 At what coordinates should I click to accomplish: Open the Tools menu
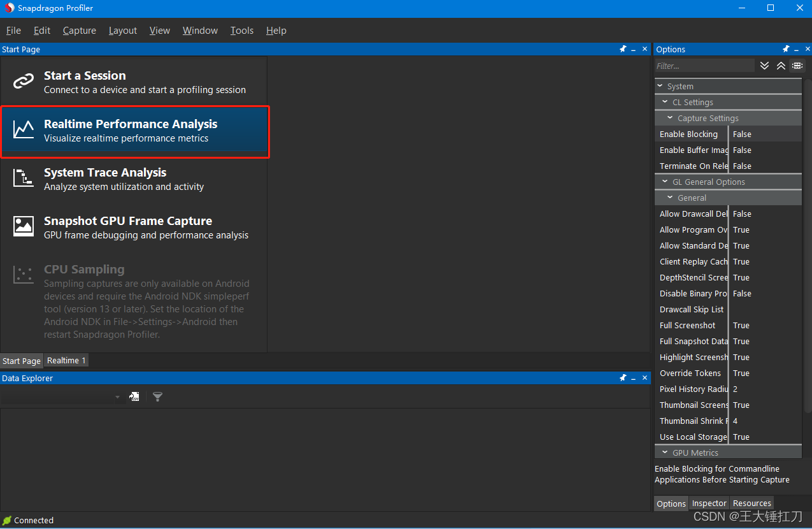point(242,30)
